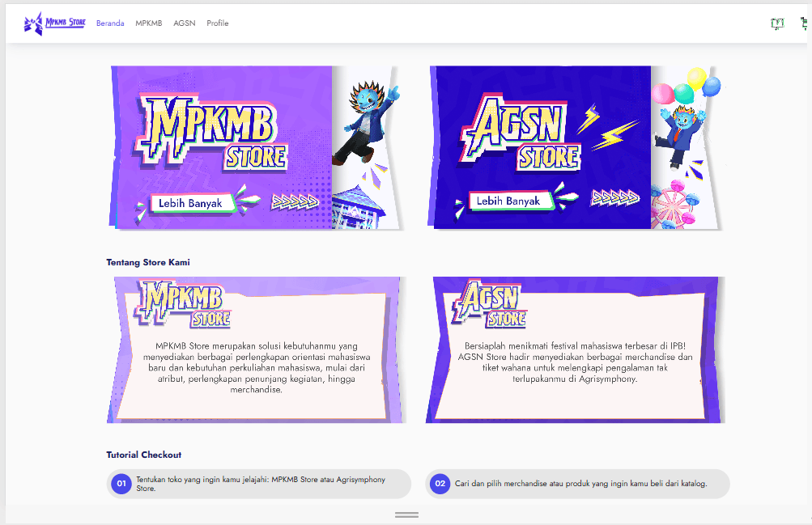
Task: Select step text 'Tentukan toko yang ingin kamu jelajahi'
Action: (x=261, y=484)
